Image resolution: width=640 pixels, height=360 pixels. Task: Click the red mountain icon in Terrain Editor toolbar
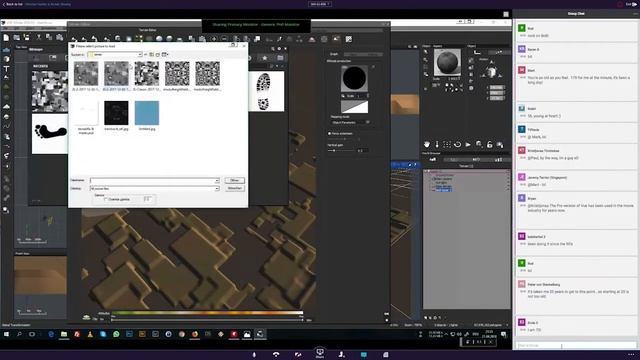point(312,39)
